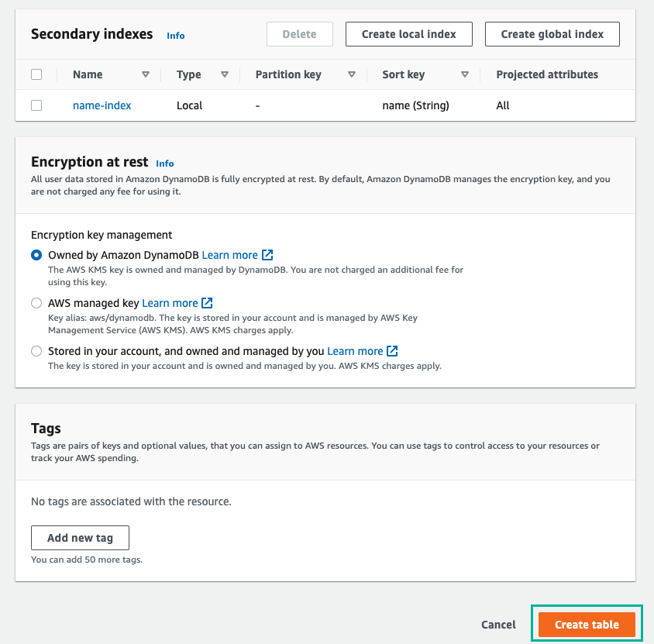The width and height of the screenshot is (654, 644).
Task: Open Info link next to Secondary indexes
Action: [x=176, y=36]
